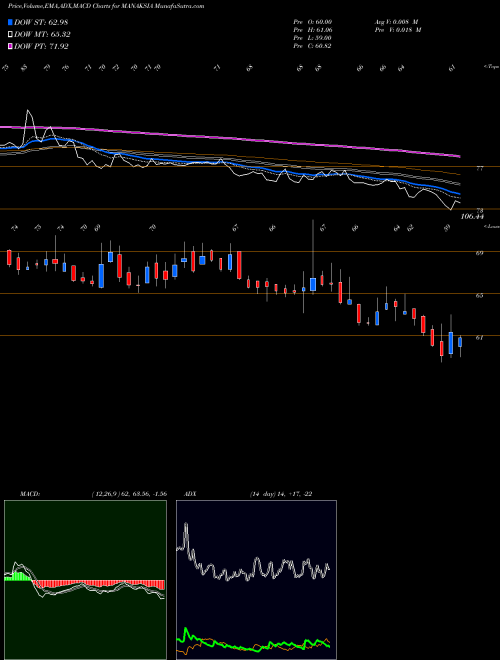Viewport: 500px width, 660px height.
Task: Click the 'MACD:' panel label
Action: [30, 494]
